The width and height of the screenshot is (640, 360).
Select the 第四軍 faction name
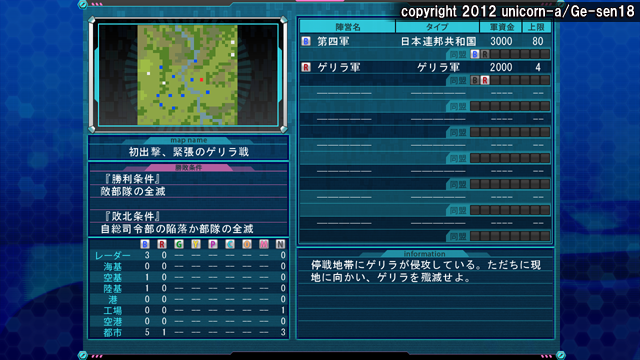click(x=333, y=41)
